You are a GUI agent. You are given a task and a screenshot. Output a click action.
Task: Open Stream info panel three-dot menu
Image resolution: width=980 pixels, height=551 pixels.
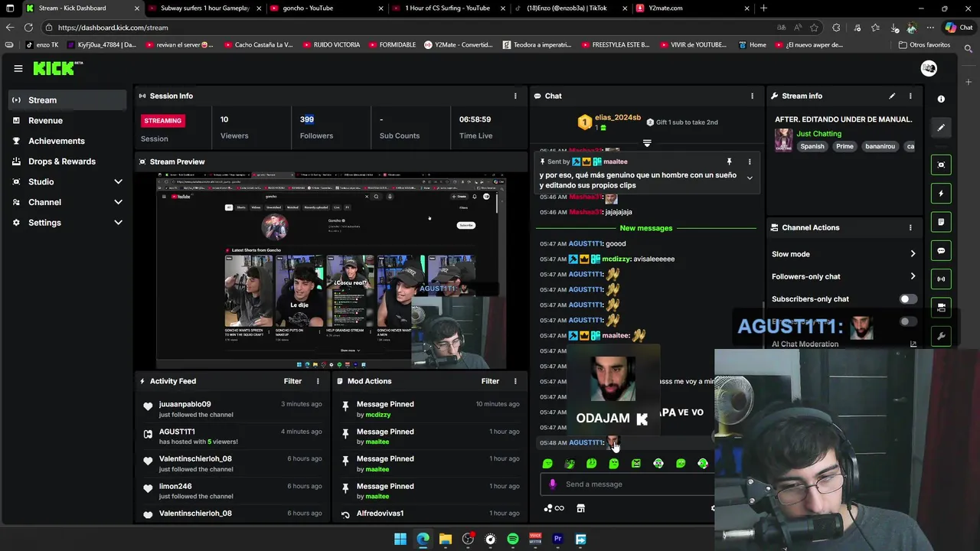pyautogui.click(x=910, y=96)
